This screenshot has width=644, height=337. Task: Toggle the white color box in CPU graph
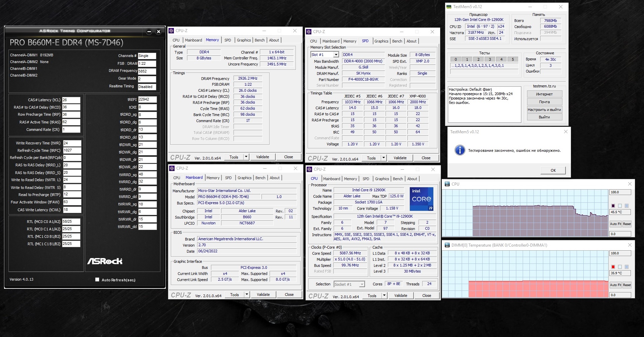[620, 206]
